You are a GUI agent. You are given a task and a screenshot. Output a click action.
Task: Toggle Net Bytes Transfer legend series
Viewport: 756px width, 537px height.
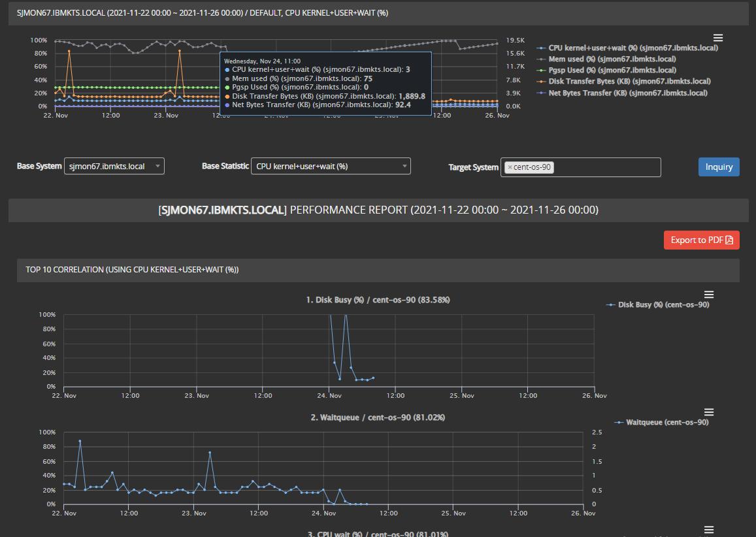pos(627,93)
